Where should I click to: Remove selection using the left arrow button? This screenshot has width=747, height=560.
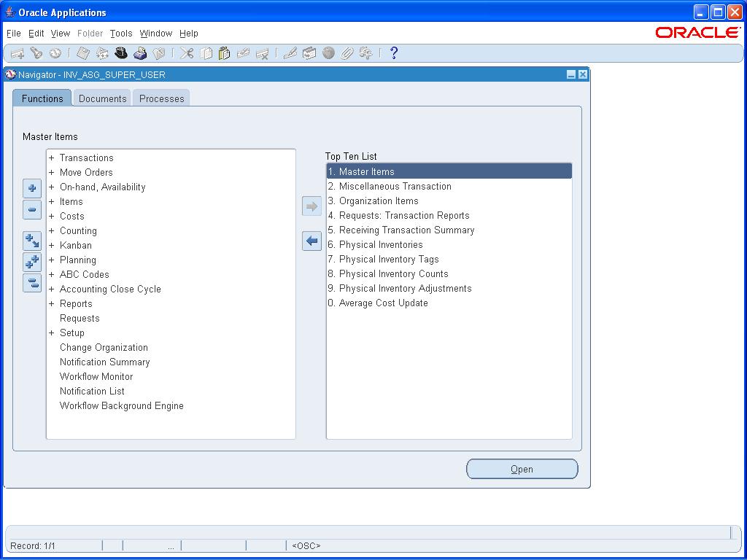pyautogui.click(x=311, y=241)
